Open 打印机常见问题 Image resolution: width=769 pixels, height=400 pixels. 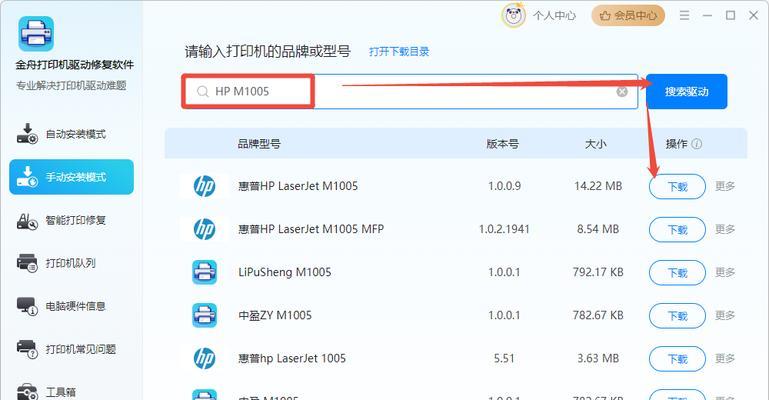tap(72, 349)
